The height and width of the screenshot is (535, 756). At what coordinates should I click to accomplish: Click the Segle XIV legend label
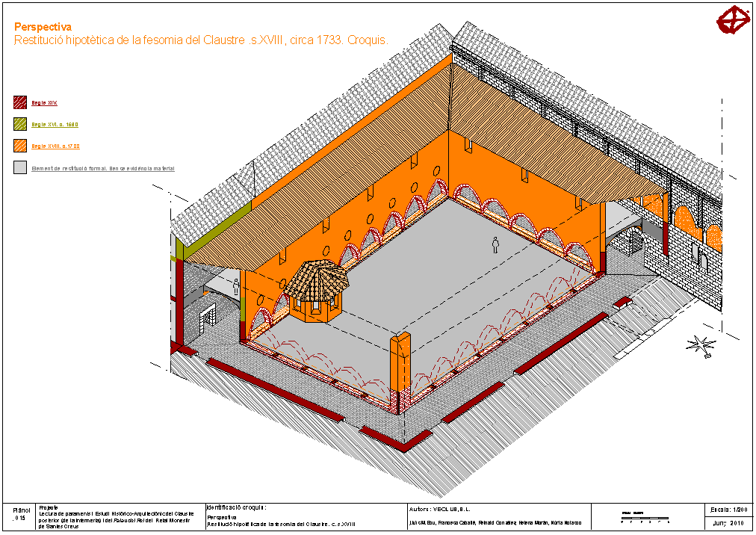(x=44, y=102)
